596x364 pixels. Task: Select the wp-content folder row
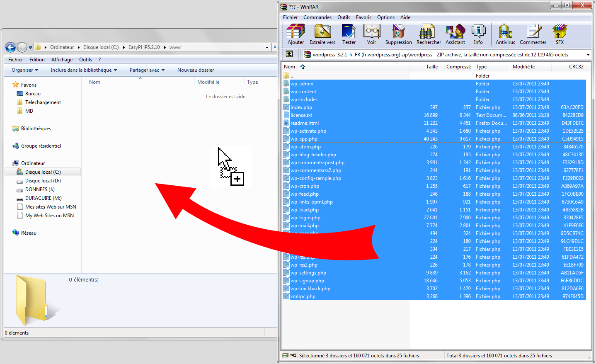tap(434, 92)
